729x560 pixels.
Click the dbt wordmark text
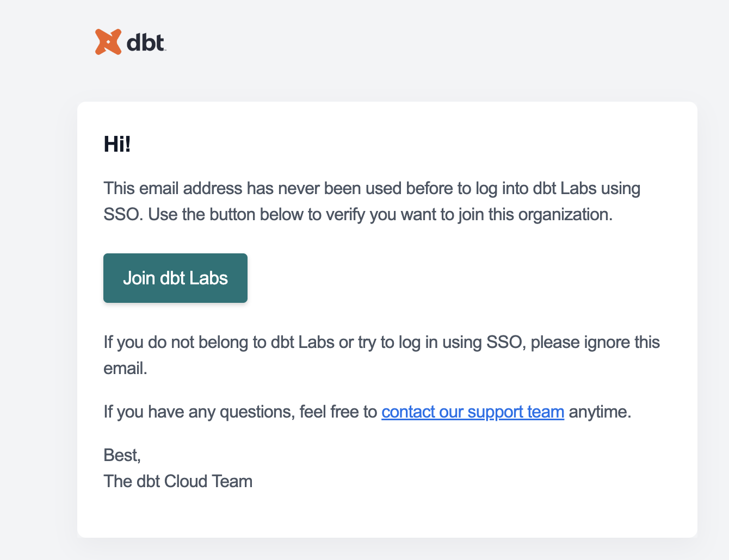[144, 42]
